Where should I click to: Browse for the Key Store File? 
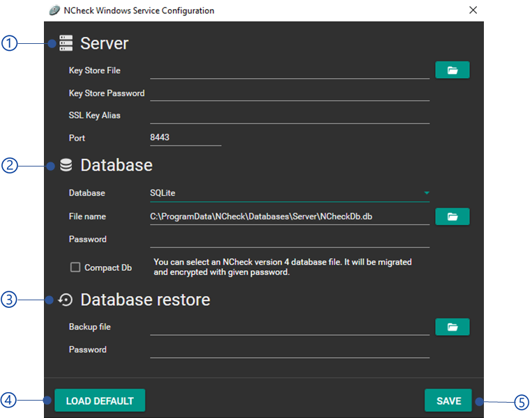click(453, 70)
